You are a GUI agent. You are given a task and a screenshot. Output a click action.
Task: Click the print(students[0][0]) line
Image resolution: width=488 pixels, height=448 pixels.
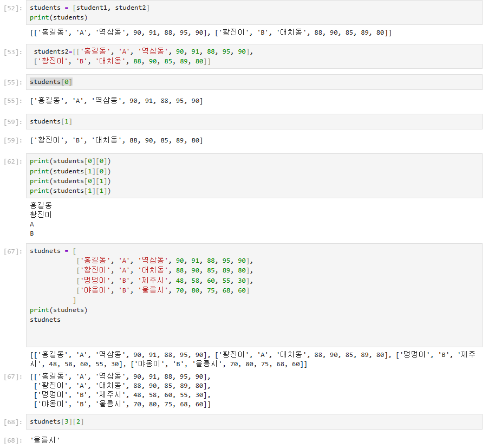click(x=70, y=161)
